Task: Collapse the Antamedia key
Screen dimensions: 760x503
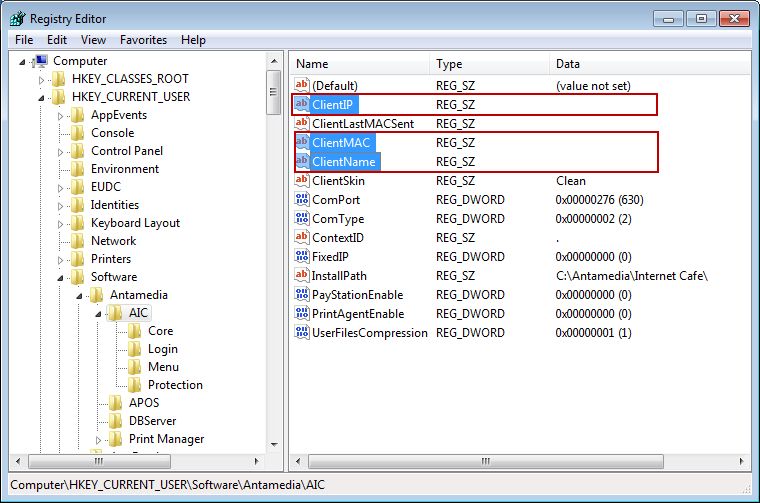Action: pyautogui.click(x=79, y=296)
